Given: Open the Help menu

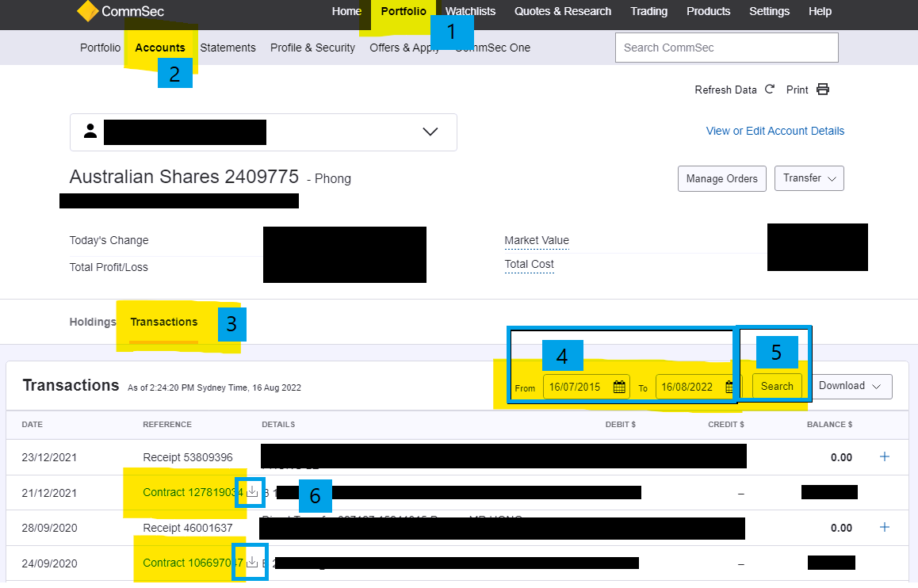Looking at the screenshot, I should click(x=820, y=11).
